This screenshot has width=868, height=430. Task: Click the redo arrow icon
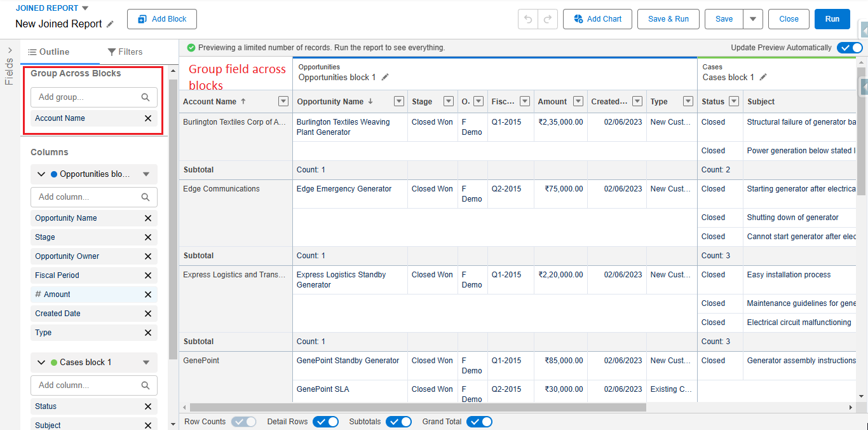click(548, 19)
